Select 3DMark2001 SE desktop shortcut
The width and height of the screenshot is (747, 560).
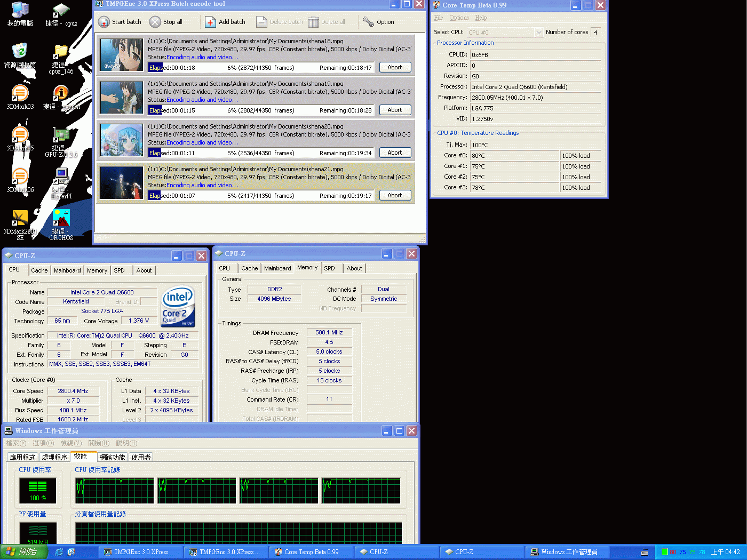coord(20,218)
